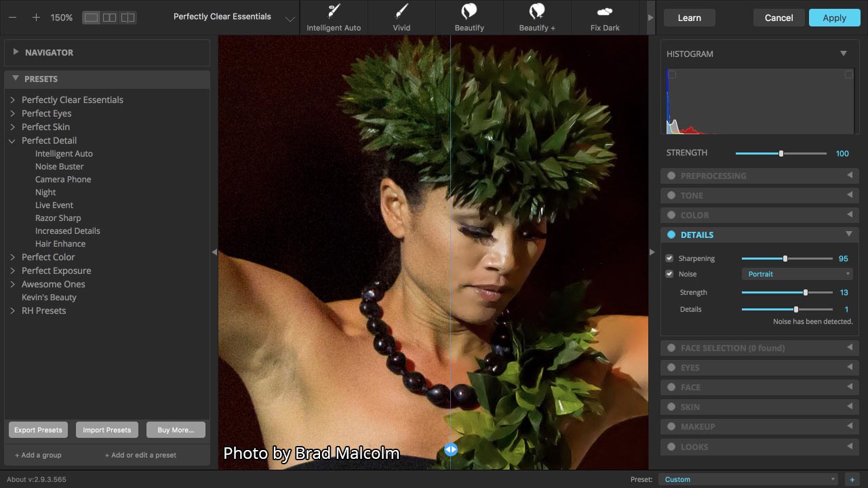Choose the Beautify + preset icon
Viewport: 868px width, 488px height.
tap(537, 11)
